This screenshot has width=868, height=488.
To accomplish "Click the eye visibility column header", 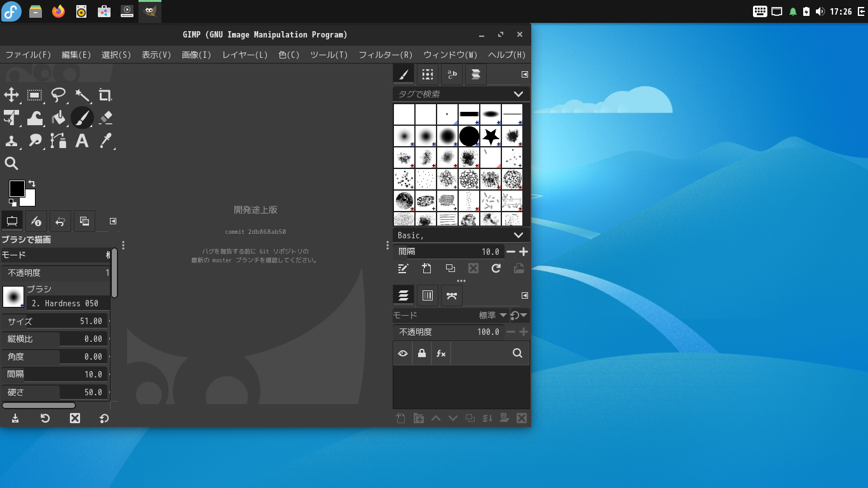I will pyautogui.click(x=403, y=353).
